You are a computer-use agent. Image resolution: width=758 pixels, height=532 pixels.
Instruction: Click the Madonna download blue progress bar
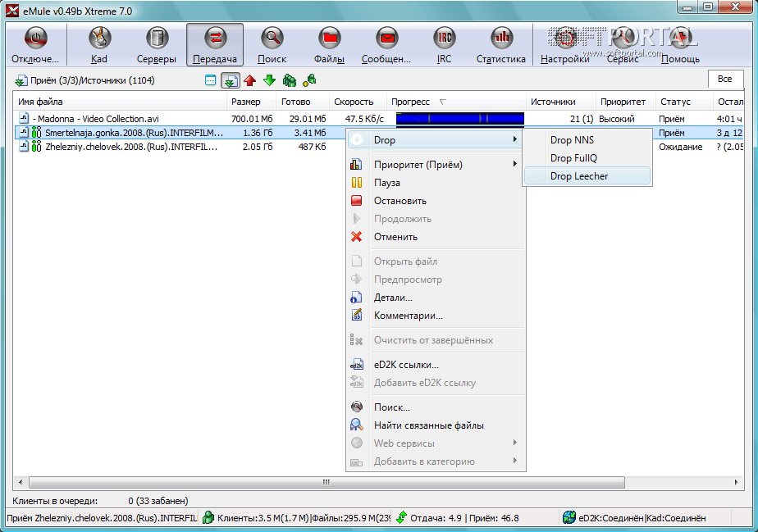tap(459, 119)
